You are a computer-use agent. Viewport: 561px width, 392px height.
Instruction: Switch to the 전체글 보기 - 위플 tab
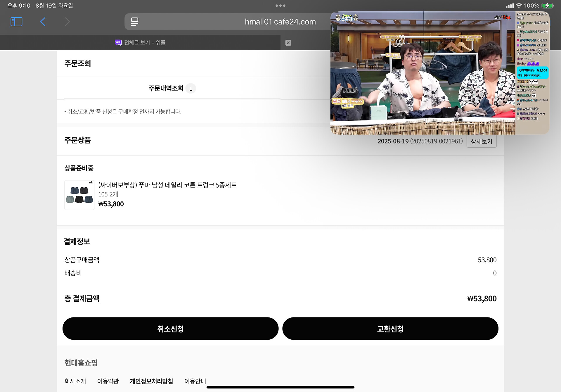[140, 43]
